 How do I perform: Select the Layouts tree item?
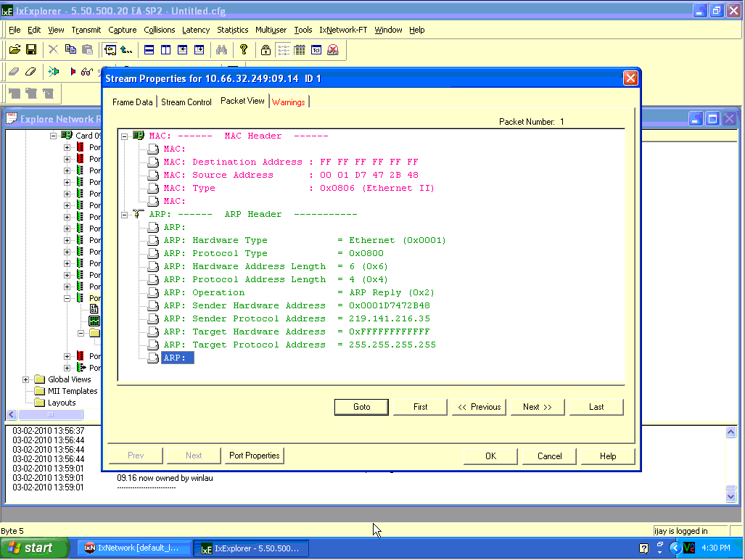[x=62, y=403]
